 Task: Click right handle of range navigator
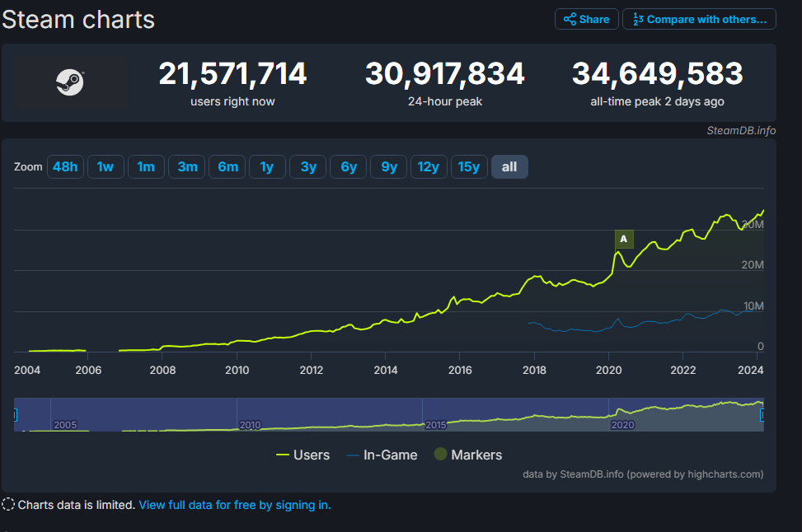pyautogui.click(x=762, y=415)
